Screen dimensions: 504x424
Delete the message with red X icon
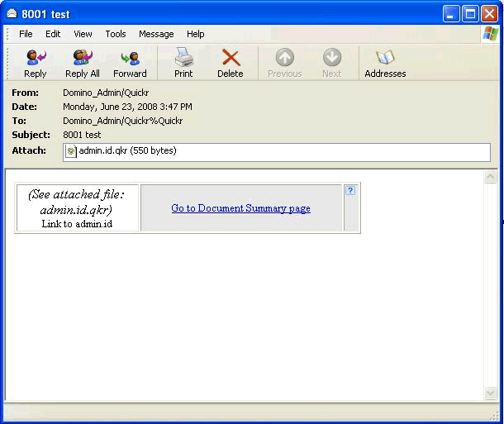point(231,58)
